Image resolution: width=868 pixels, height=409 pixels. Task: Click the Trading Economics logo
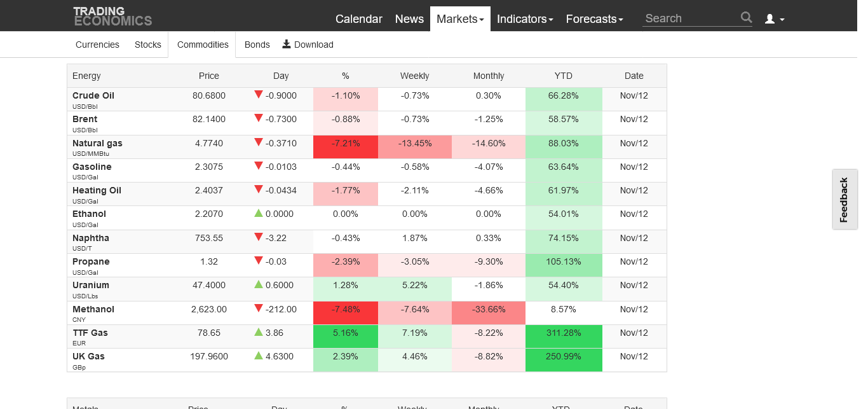112,16
